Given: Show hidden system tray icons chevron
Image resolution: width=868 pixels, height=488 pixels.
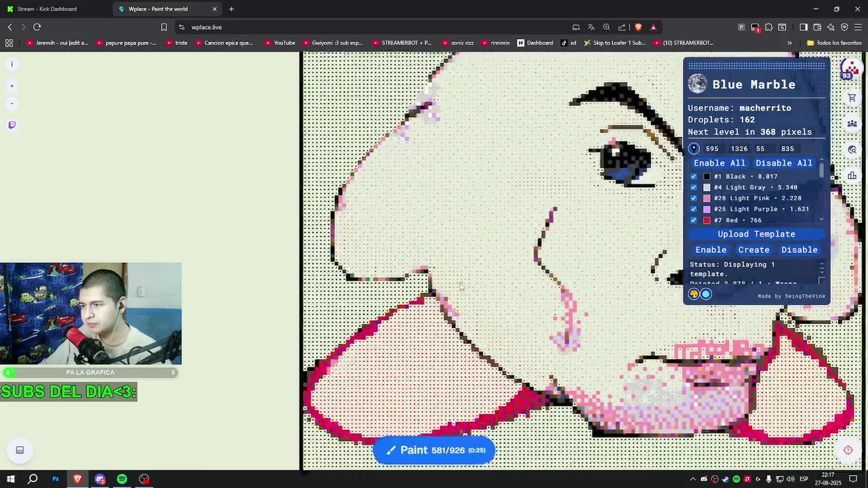Looking at the screenshot, I should (692, 479).
